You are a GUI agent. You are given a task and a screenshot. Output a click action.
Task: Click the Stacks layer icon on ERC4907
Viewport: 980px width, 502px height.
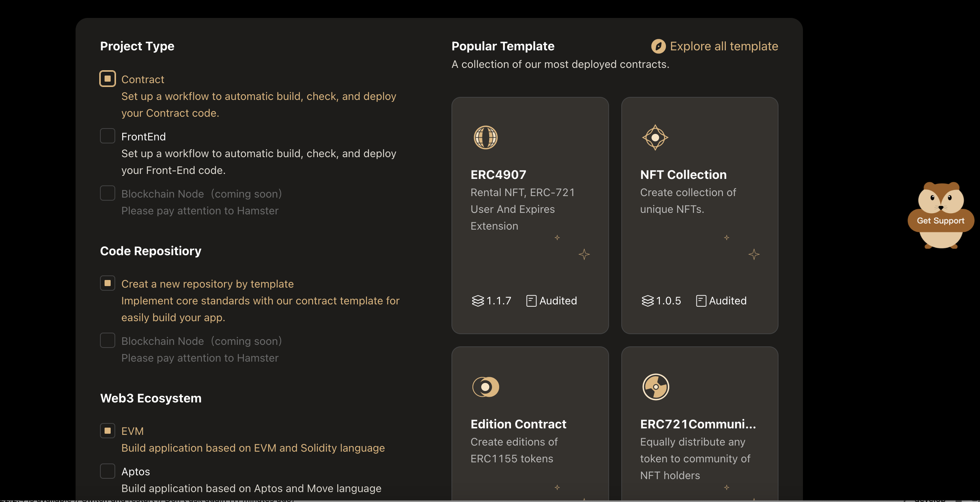477,301
